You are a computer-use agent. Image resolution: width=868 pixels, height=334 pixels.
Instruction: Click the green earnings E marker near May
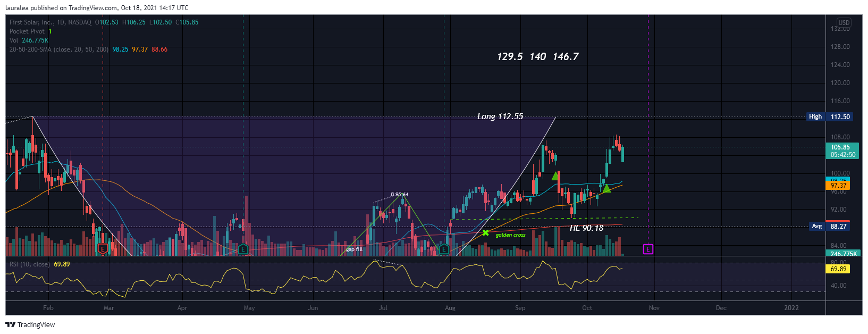coord(243,249)
